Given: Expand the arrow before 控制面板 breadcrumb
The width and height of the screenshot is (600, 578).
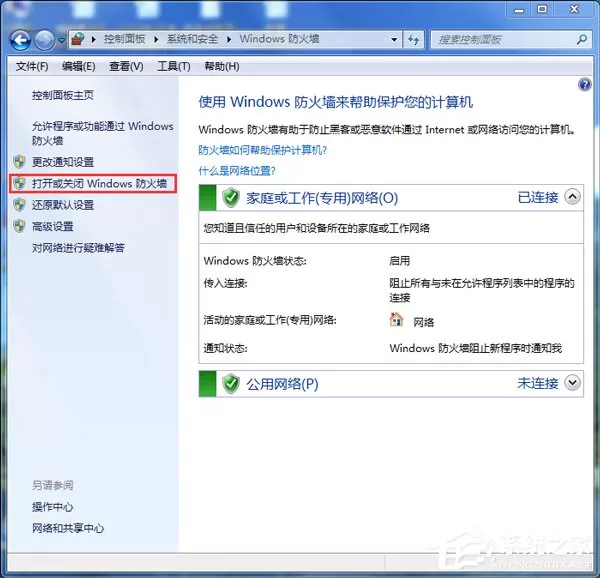Looking at the screenshot, I should [93, 39].
